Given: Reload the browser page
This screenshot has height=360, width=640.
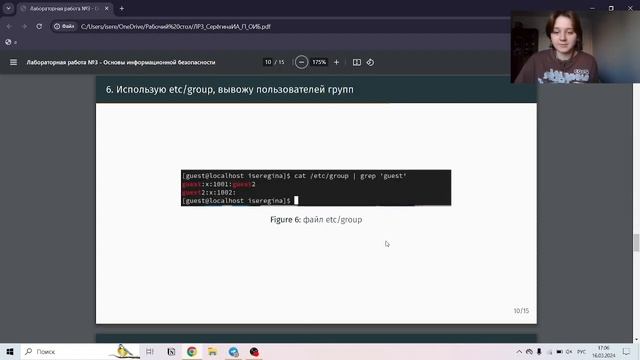Looking at the screenshot, I should (39, 27).
